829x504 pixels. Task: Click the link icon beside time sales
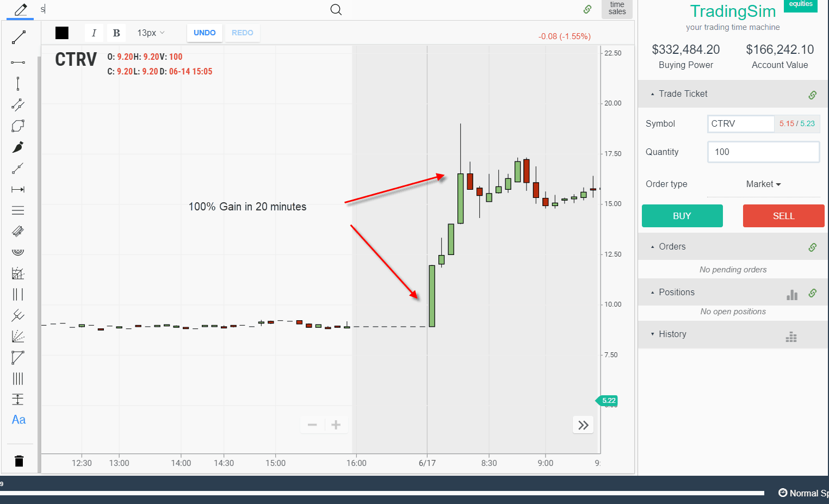tap(587, 9)
